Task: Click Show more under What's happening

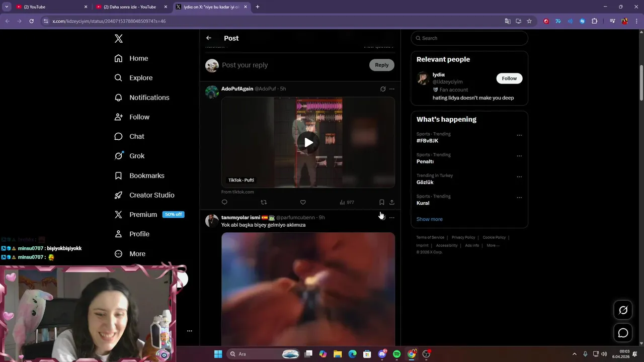Action: pos(430,219)
